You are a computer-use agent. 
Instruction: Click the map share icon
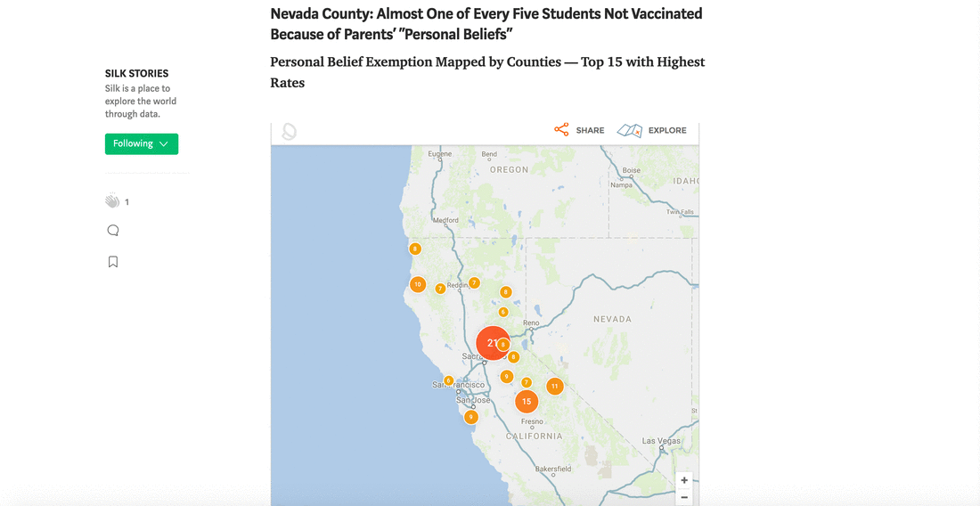[561, 130]
